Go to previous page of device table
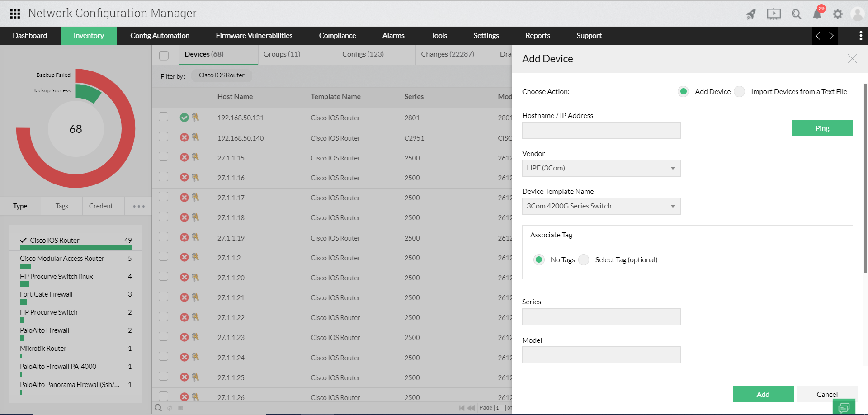868x415 pixels. pos(471,408)
